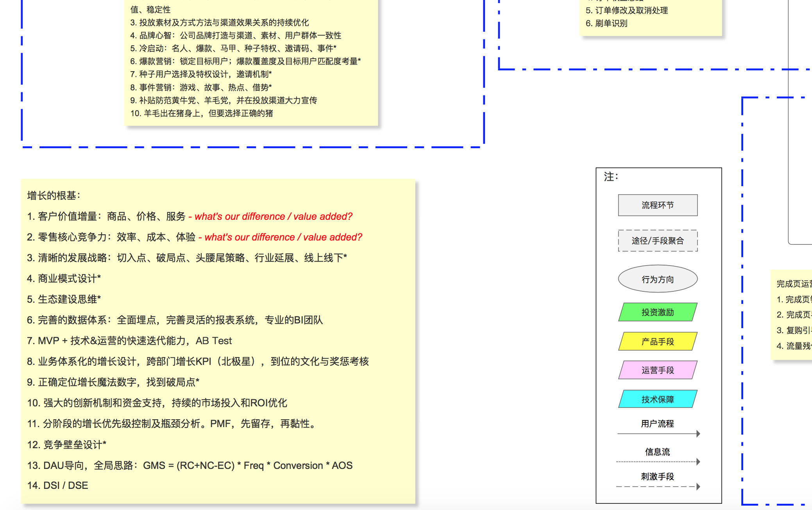
Task: Select the 信息流 dotted arrow
Action: pyautogui.click(x=658, y=462)
